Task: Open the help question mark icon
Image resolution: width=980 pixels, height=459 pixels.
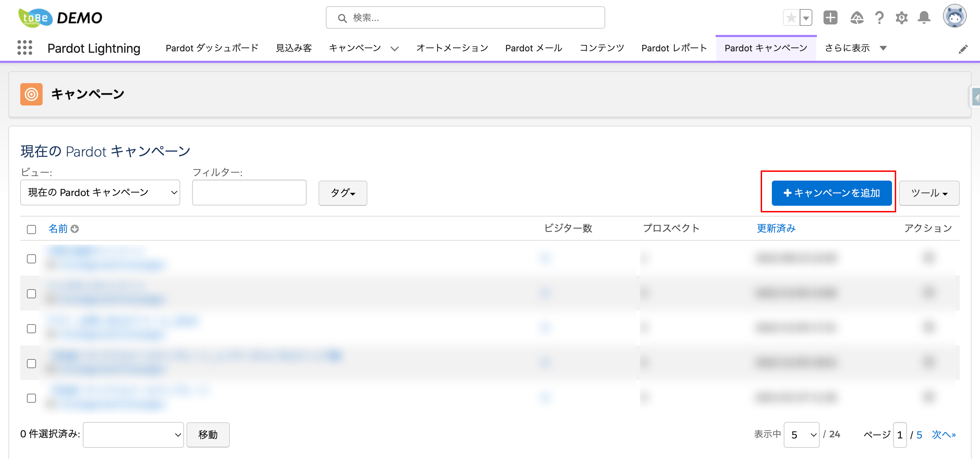Action: (x=879, y=17)
